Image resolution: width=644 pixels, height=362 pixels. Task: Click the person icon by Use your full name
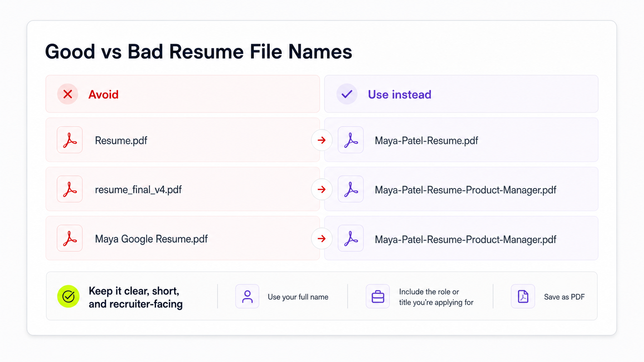click(x=247, y=296)
